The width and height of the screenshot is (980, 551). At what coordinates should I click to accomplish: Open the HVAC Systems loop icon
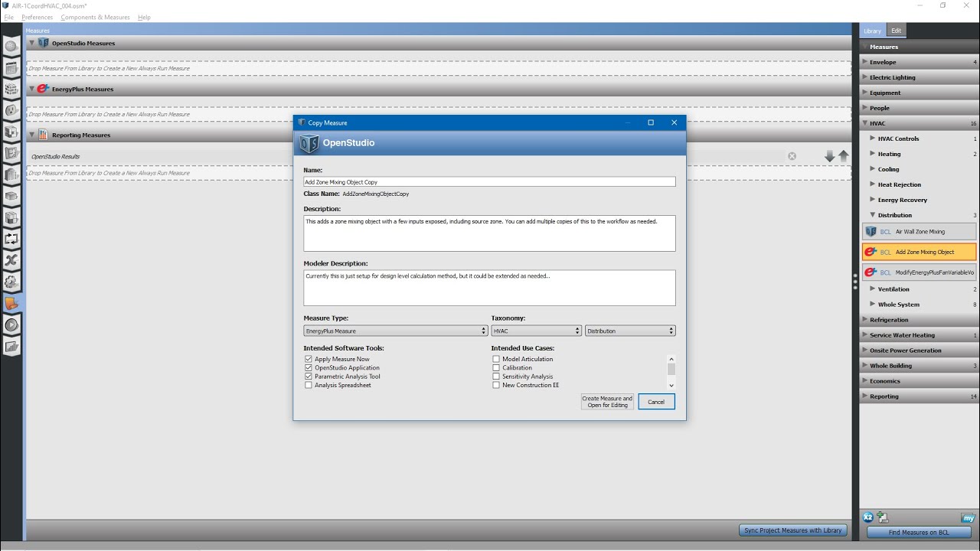click(11, 239)
